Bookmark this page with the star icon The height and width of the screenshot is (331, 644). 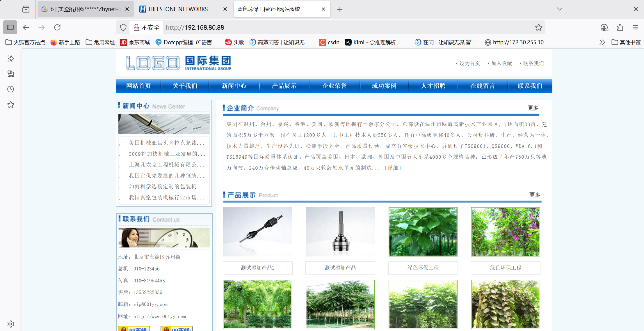pyautogui.click(x=538, y=27)
